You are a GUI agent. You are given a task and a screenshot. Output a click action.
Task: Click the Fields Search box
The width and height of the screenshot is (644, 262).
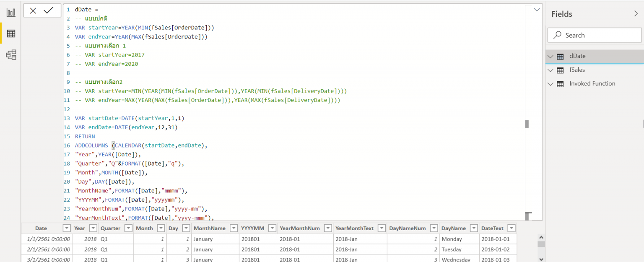tap(594, 35)
